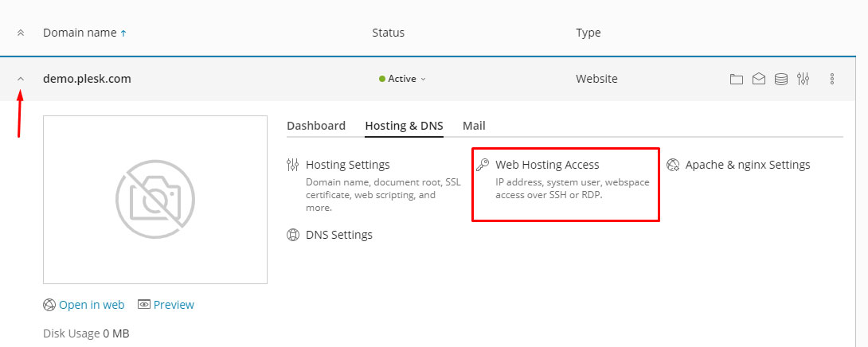Open DNS Settings
Viewport: 868px width, 347px height.
[338, 235]
